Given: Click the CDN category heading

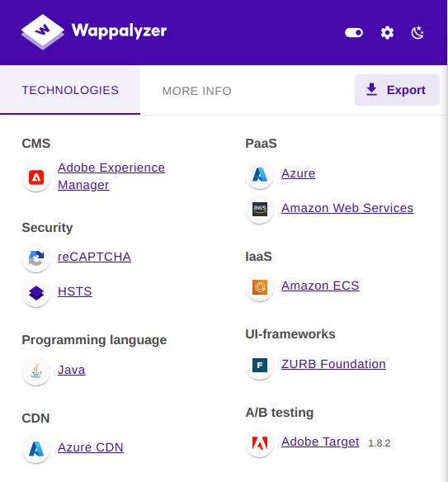Looking at the screenshot, I should tap(35, 418).
